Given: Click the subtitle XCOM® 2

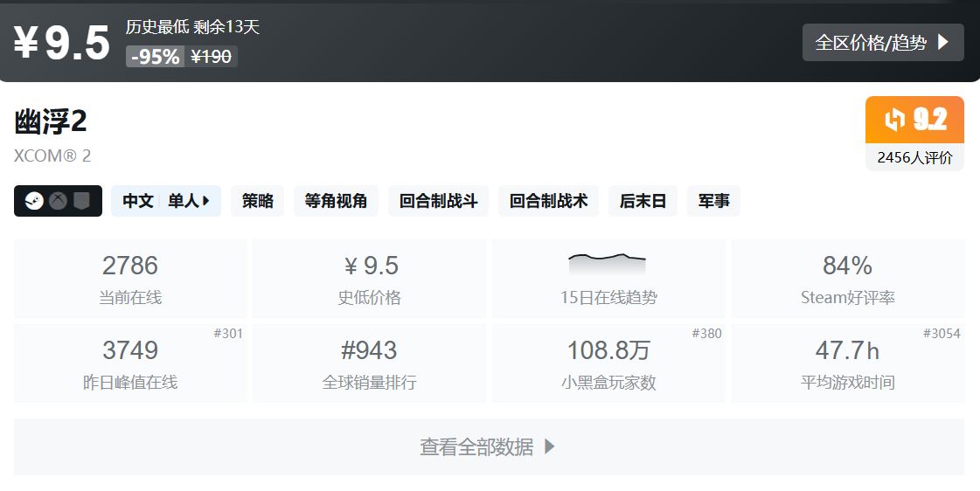Looking at the screenshot, I should coord(52,156).
